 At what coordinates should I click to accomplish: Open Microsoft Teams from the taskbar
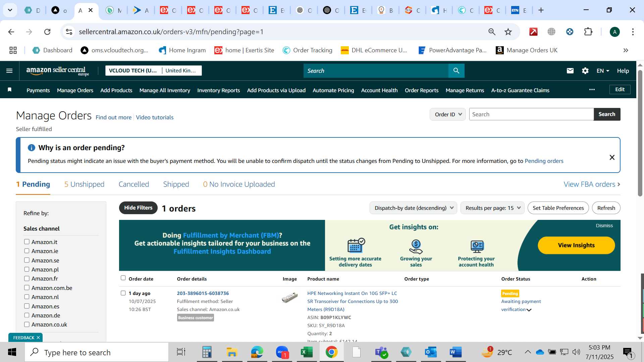click(381, 352)
